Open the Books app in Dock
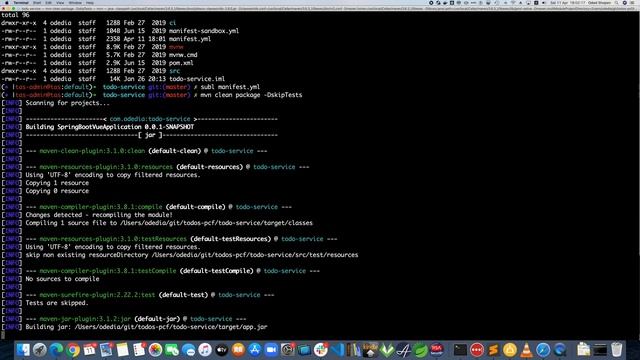 tap(238, 349)
